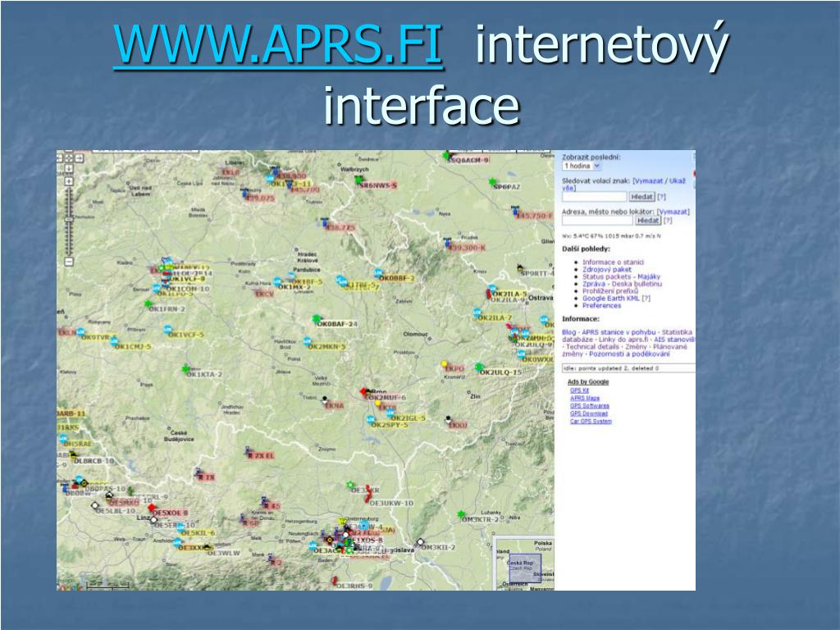Select the green star marker of OE3XXR
Image resolution: width=840 pixels, height=630 pixels.
(x=349, y=485)
